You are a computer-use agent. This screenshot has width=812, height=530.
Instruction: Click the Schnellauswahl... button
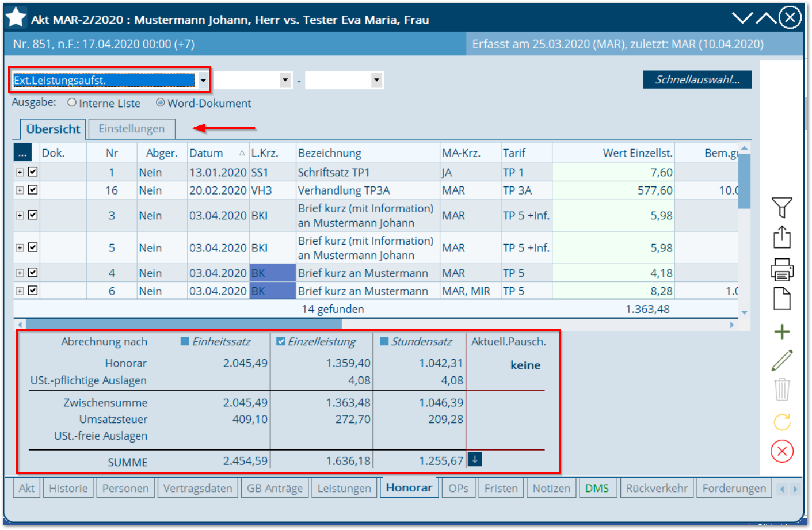697,79
